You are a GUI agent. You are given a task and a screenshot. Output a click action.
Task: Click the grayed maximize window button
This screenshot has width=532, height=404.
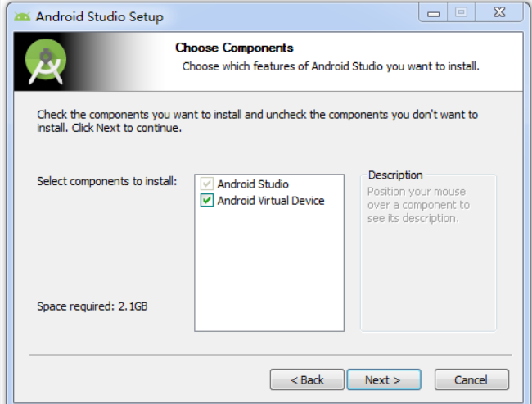pyautogui.click(x=461, y=13)
